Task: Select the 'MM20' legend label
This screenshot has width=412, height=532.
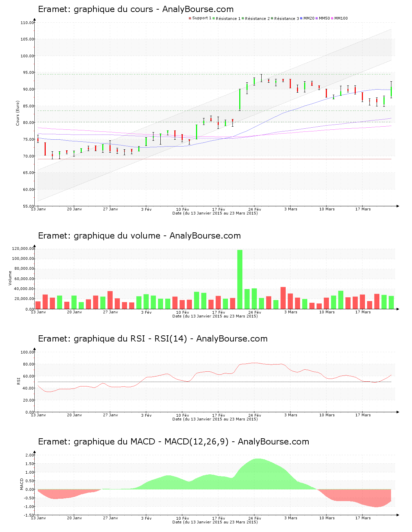Action: pos(309,18)
